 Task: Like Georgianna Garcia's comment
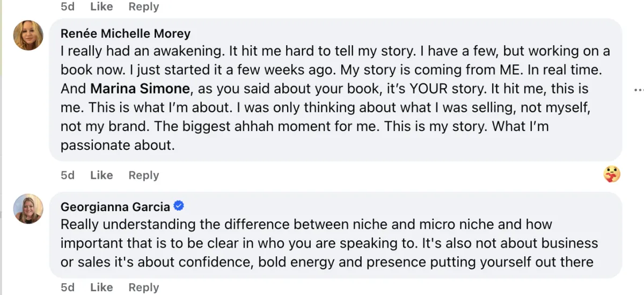click(101, 287)
